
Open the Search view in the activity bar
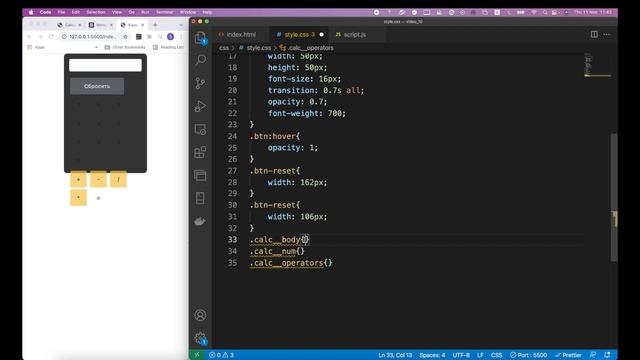pos(200,60)
